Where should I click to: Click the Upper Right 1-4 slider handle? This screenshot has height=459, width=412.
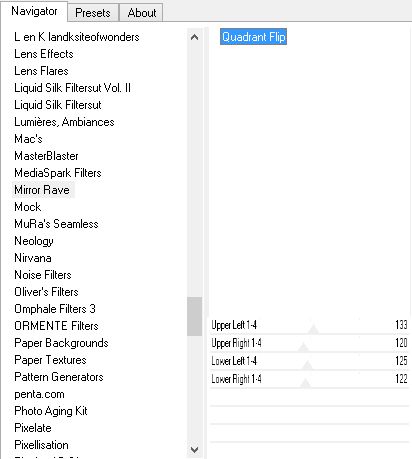[303, 348]
